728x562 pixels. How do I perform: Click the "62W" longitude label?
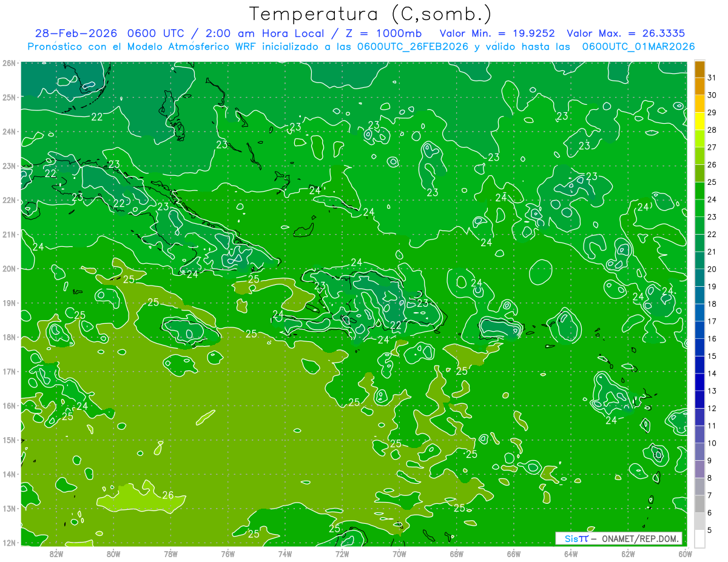pos(628,554)
